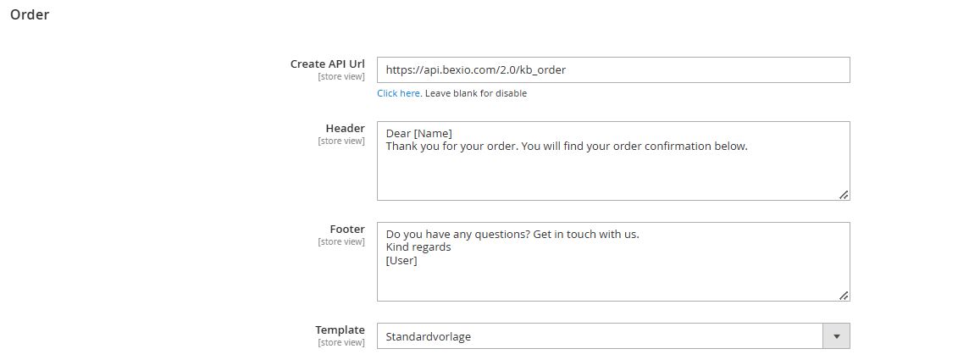The width and height of the screenshot is (980, 360).
Task: Collapse the Order section heading
Action: 30,14
